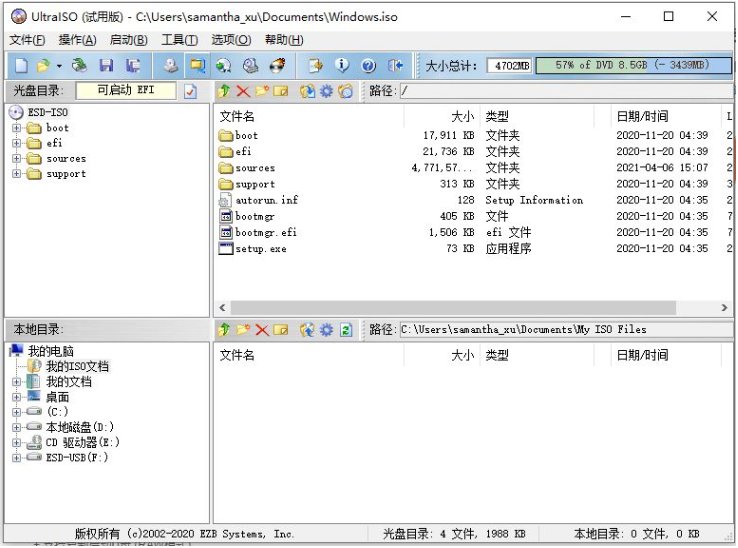Select setup.exe in the ISO file list
Screen dimensions: 738x548
point(260,249)
